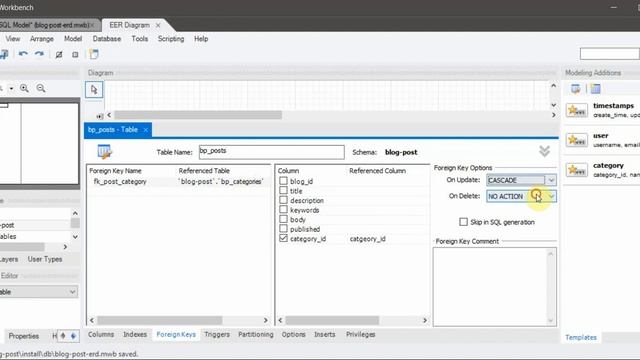Close the EER Diagram tab
This screenshot has width=640, height=360.
pyautogui.click(x=158, y=25)
